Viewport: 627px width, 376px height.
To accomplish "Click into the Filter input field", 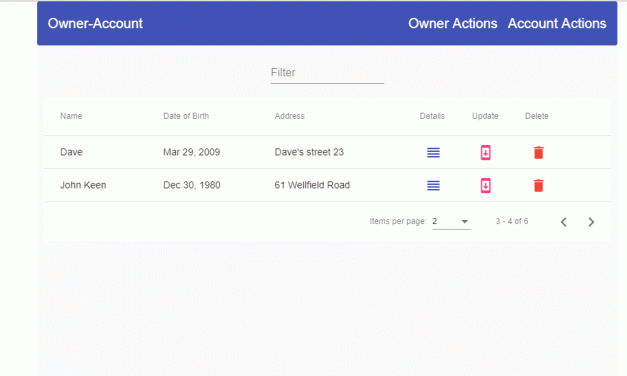I will pos(327,73).
